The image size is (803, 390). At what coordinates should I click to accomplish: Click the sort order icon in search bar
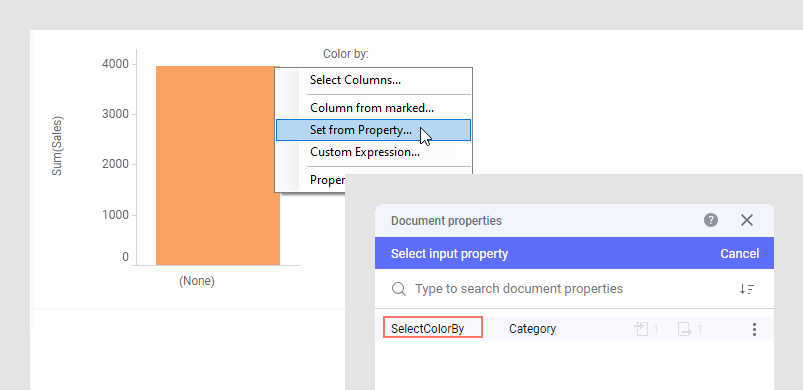[747, 289]
